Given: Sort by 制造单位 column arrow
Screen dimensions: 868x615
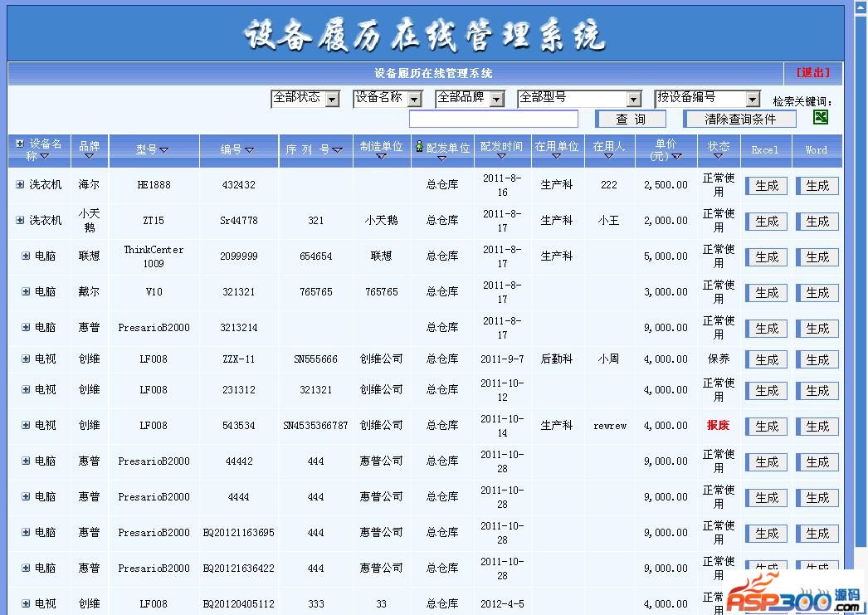Looking at the screenshot, I should (381, 157).
